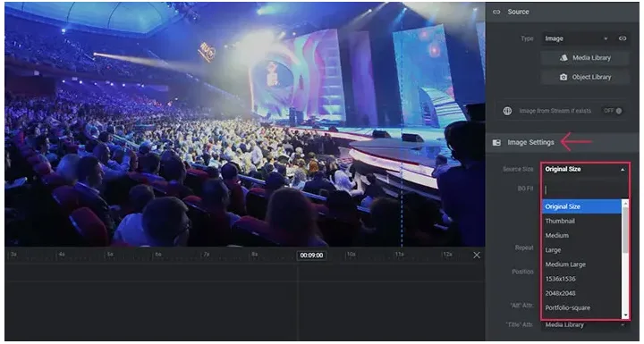Open the Type dropdown showing Image
644x344 pixels.
576,38
